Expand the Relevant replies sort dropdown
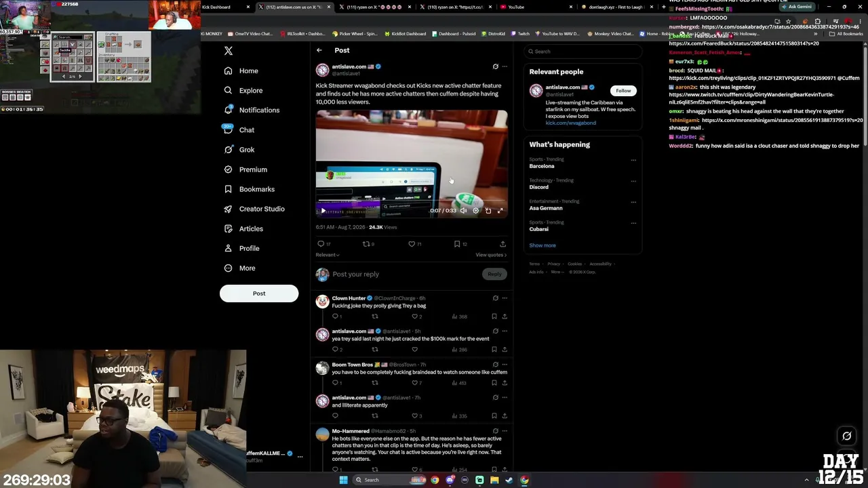The height and width of the screenshot is (488, 868). [328, 255]
